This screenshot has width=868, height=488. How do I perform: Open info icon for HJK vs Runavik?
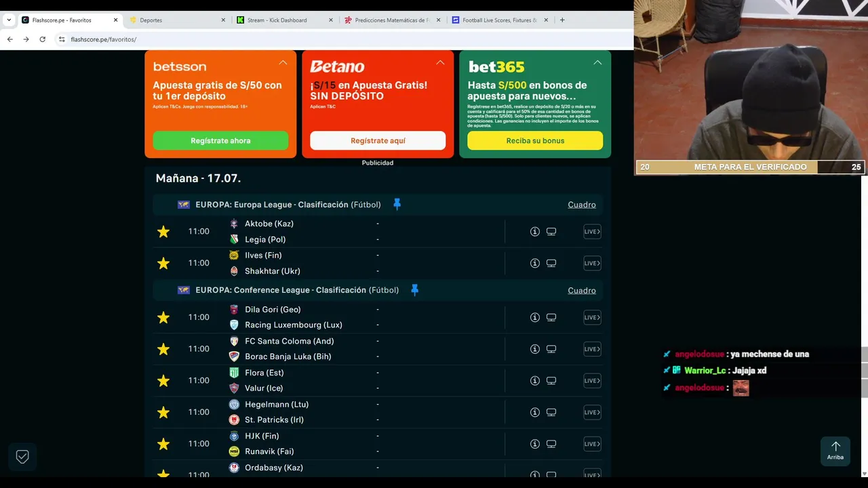(535, 444)
